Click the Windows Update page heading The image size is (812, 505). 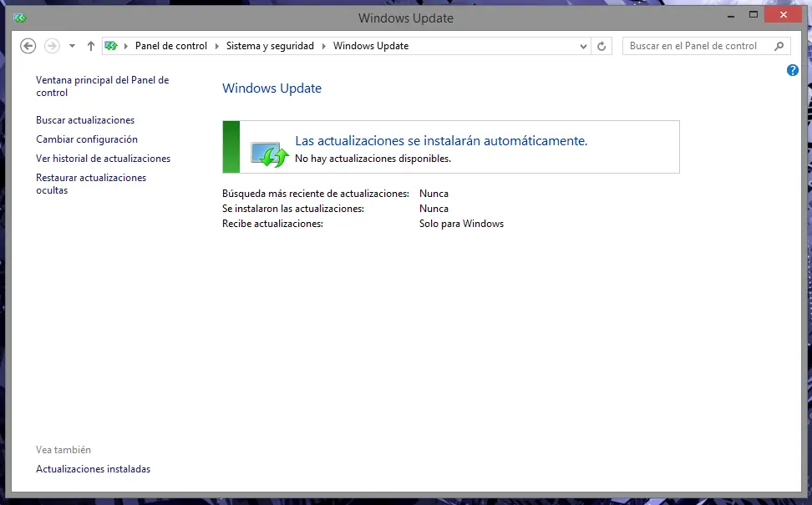[x=272, y=88]
